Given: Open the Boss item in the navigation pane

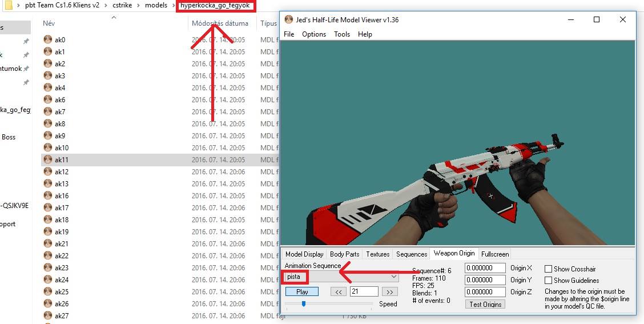Looking at the screenshot, I should click(9, 137).
